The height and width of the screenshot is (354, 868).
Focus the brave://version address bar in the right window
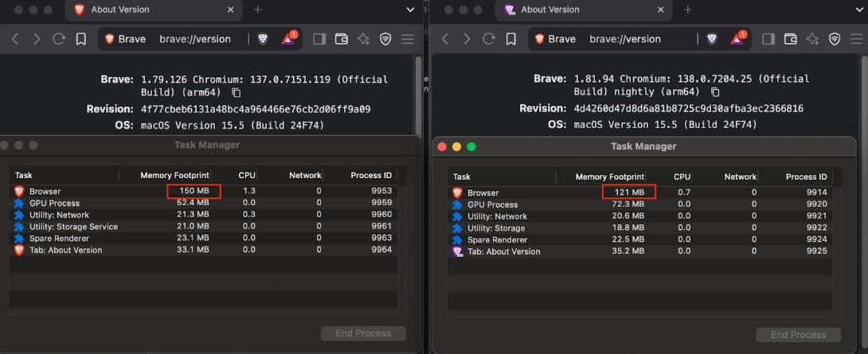click(625, 39)
